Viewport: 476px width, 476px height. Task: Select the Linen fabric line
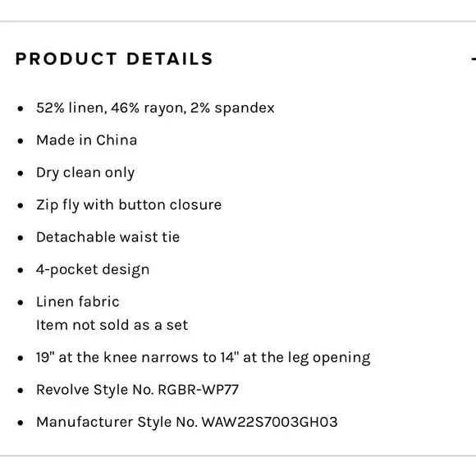pyautogui.click(x=77, y=302)
